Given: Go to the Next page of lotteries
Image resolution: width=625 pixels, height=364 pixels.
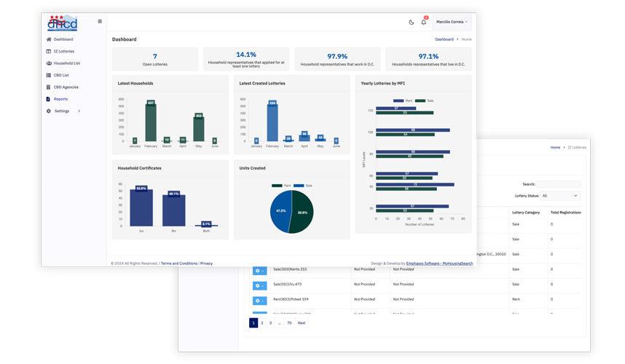Looking at the screenshot, I should point(302,323).
